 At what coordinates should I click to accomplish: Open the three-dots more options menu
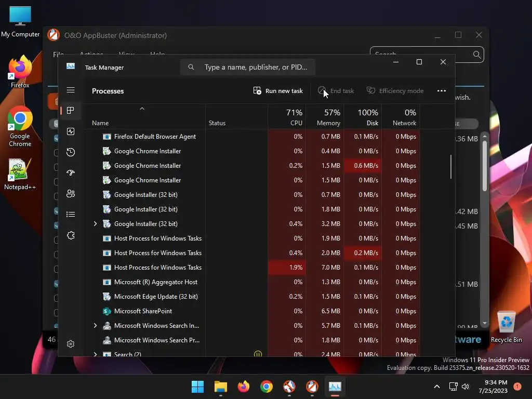(442, 91)
